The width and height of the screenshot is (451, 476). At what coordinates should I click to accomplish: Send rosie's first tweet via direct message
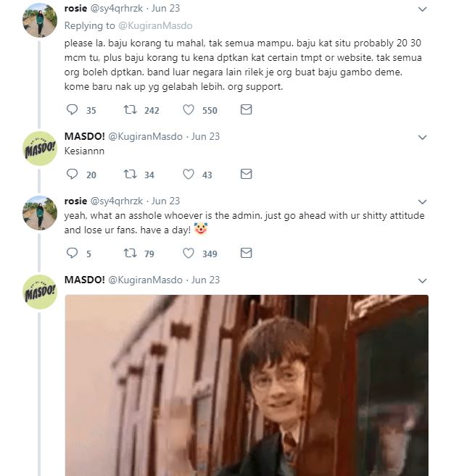[x=246, y=110]
